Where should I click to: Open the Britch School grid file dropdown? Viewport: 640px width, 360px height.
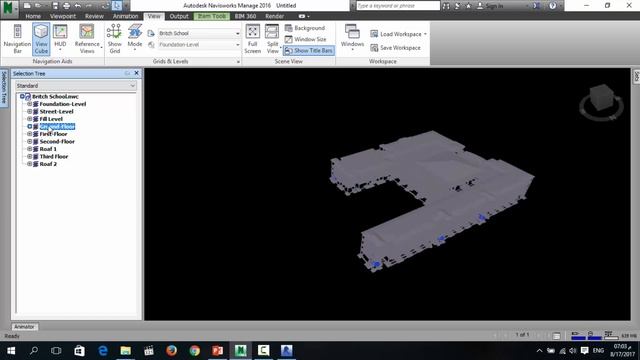199,33
